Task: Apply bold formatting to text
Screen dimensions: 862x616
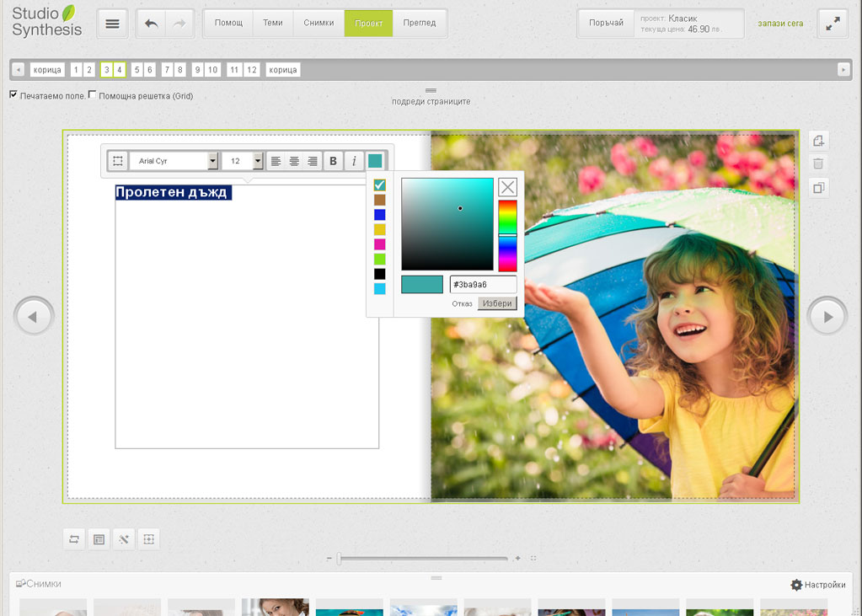Action: (x=333, y=161)
